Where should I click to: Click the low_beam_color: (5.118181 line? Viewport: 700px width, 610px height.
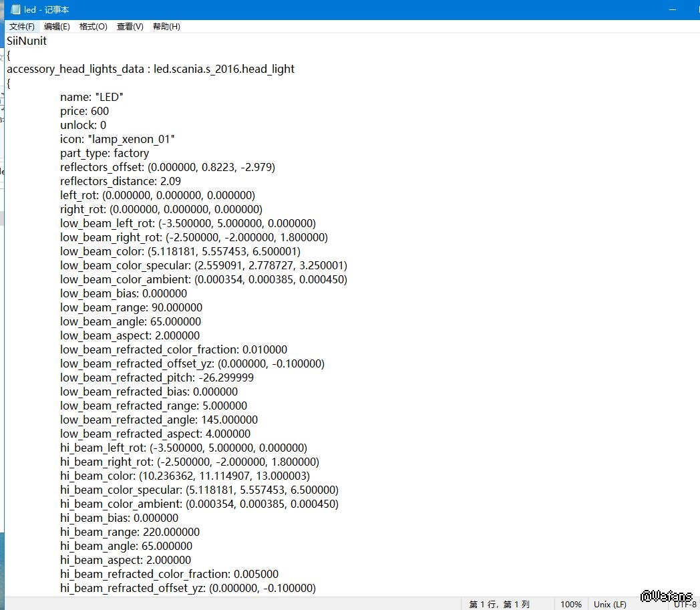pos(180,251)
